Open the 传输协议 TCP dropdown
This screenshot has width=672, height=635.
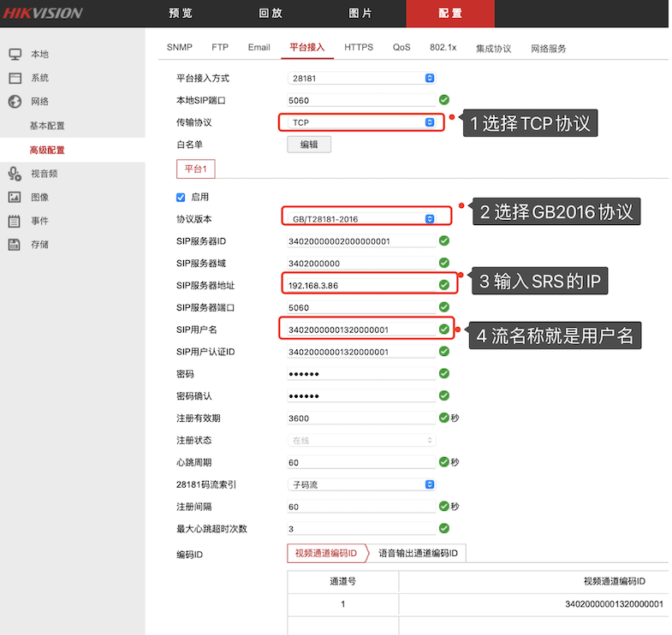click(362, 122)
